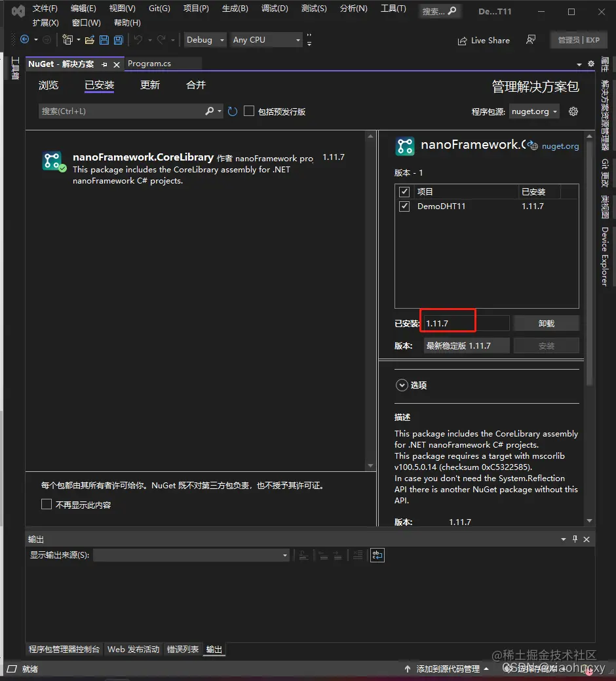Switch to the 浏览 browse tab
616x681 pixels.
(x=48, y=85)
